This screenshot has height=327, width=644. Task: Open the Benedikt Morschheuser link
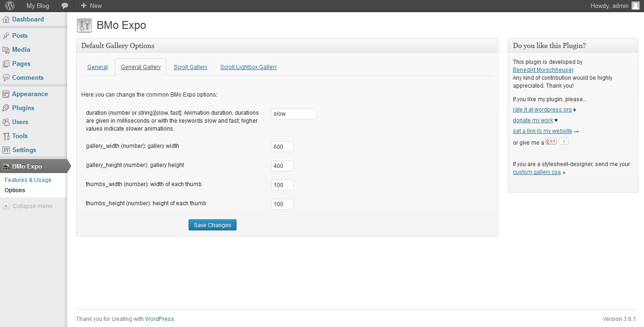coord(543,70)
